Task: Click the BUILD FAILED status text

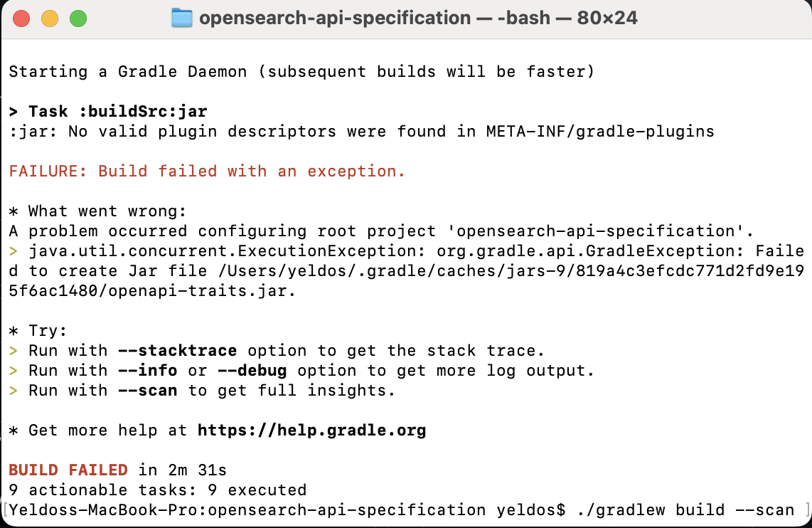Action: (67, 470)
